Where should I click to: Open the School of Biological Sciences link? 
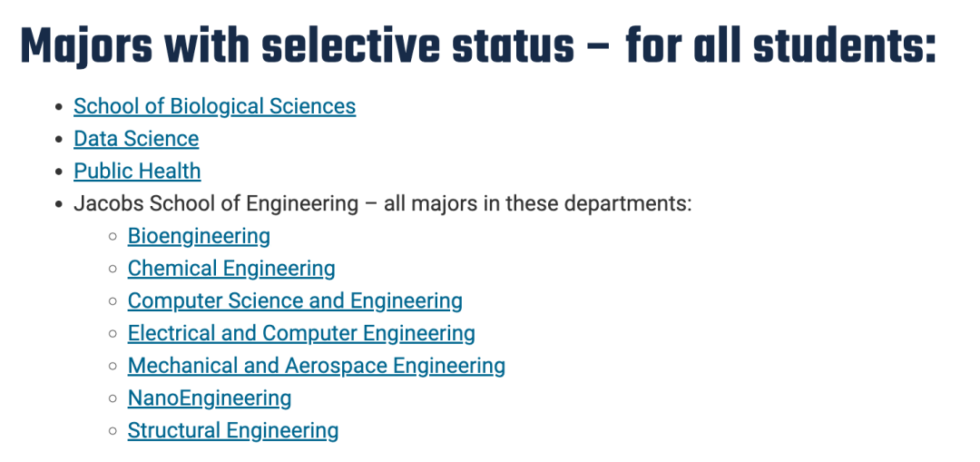click(x=214, y=106)
